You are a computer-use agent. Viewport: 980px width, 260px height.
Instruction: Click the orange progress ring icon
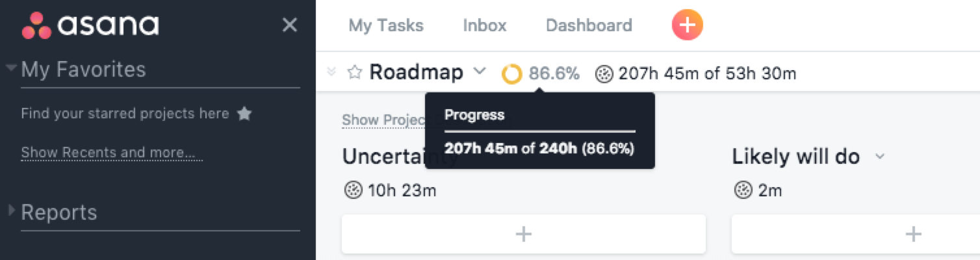tap(511, 73)
